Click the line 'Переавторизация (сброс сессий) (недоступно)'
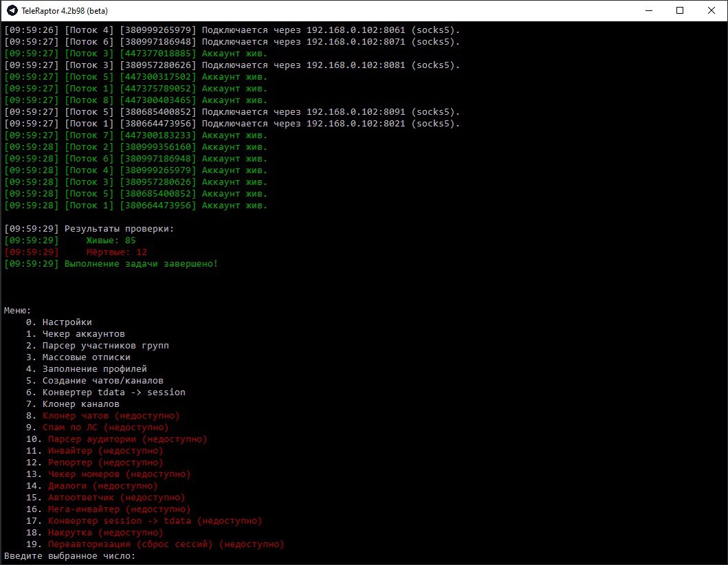Image resolution: width=728 pixels, height=565 pixels. coord(166,544)
